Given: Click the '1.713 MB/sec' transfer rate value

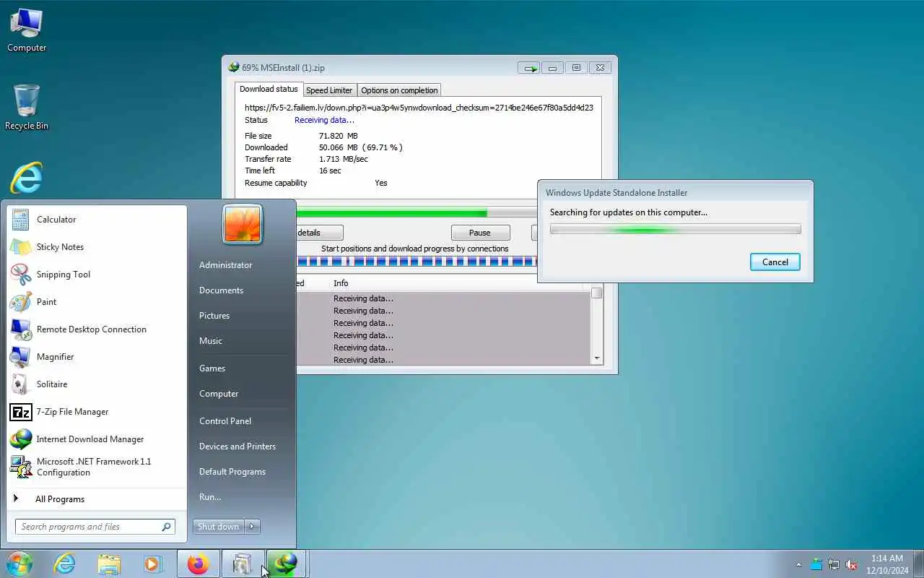Looking at the screenshot, I should pos(344,159).
